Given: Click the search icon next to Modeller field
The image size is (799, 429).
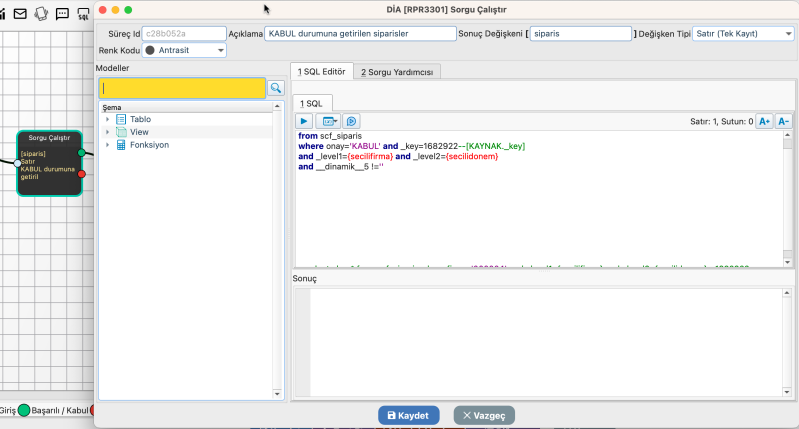Looking at the screenshot, I should click(x=276, y=88).
